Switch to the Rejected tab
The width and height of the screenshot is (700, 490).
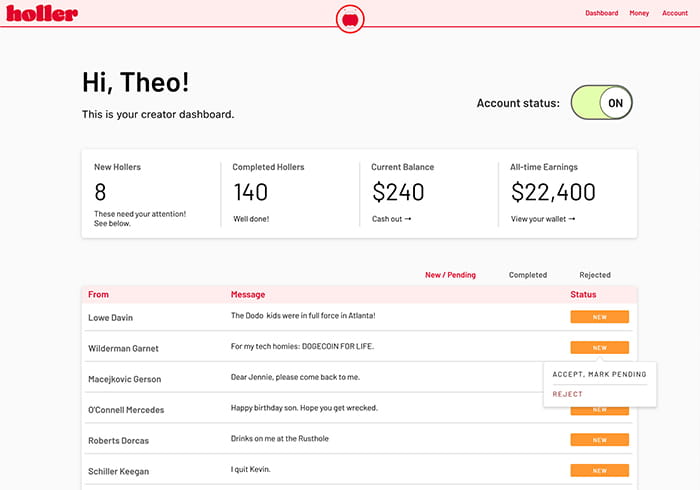tap(595, 275)
